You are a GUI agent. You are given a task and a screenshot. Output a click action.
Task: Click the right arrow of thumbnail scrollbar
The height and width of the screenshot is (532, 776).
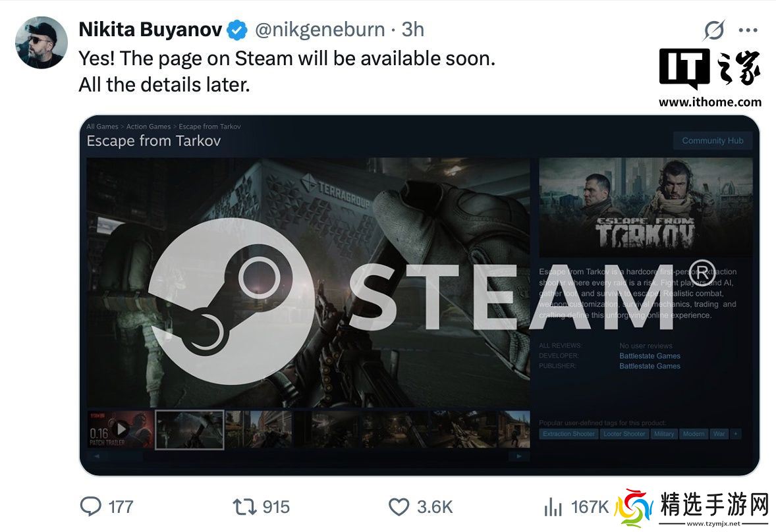(x=518, y=456)
